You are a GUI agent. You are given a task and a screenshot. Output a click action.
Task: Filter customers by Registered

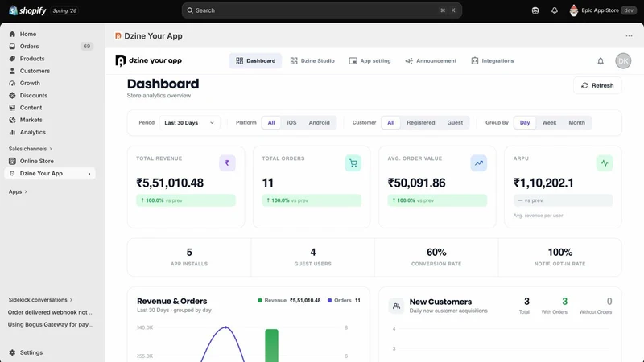coord(420,123)
